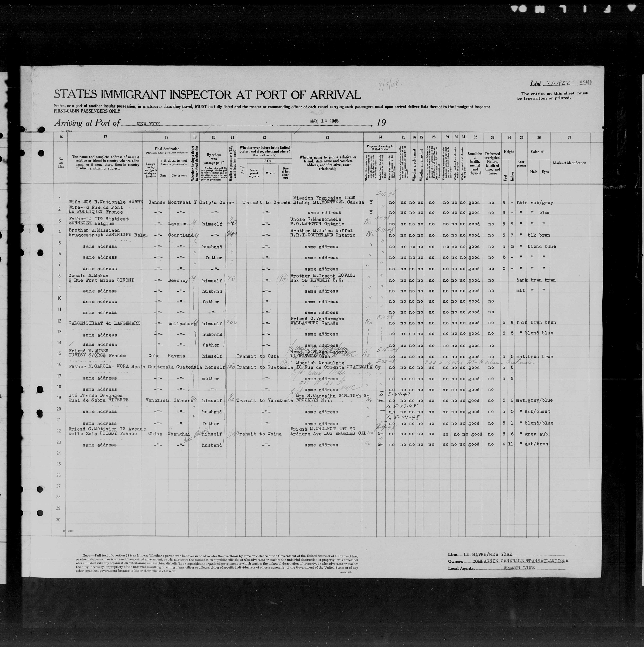
Task: Click 'Ardmore Ave LOS ANGELES CAL' entry
Action: (328, 434)
